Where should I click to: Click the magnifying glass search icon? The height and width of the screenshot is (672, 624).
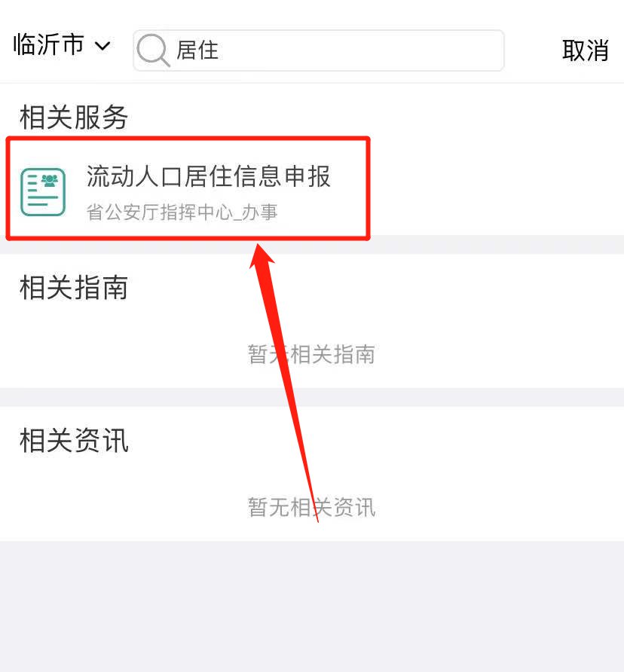[x=154, y=50]
